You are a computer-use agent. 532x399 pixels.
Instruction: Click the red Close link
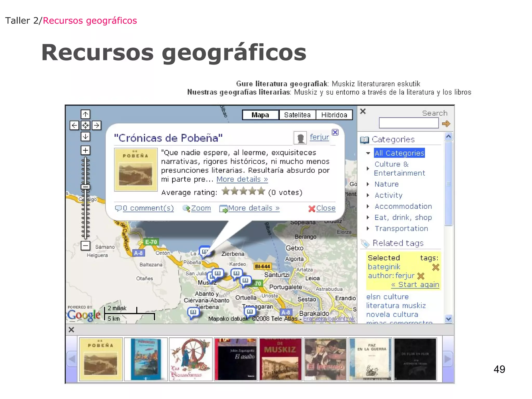click(322, 208)
